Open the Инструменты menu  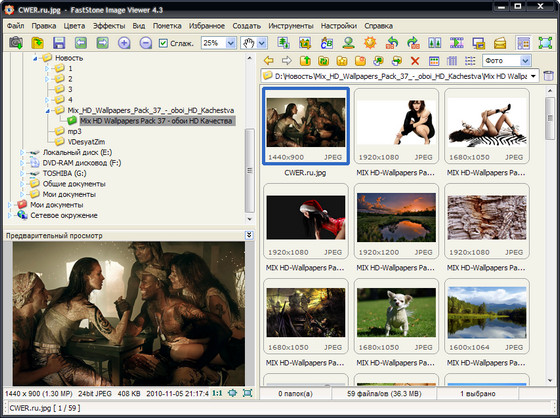point(291,26)
